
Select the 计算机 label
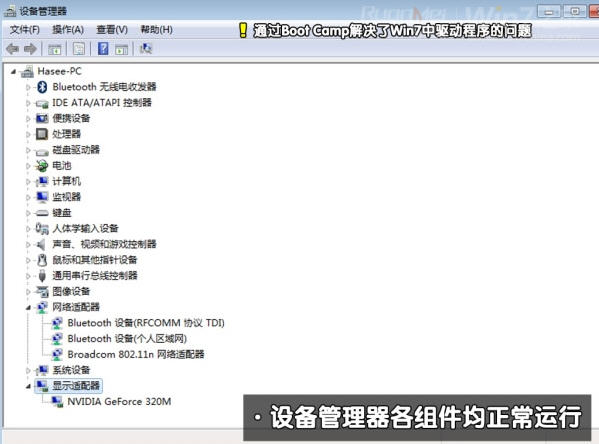pyautogui.click(x=66, y=181)
